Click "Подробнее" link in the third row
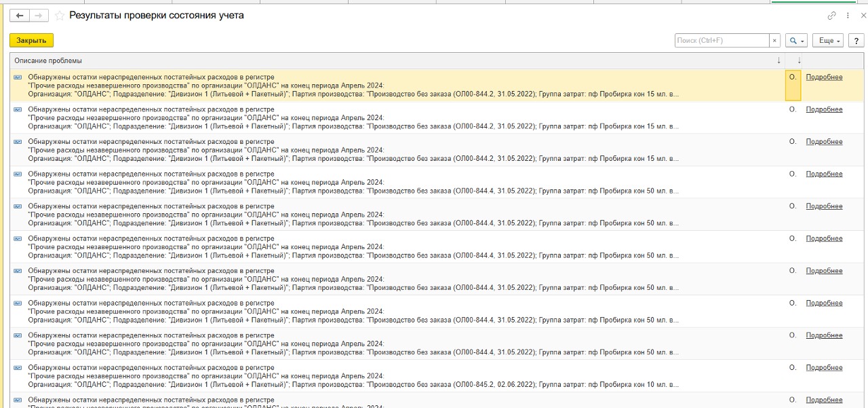The image size is (868, 408). [824, 142]
